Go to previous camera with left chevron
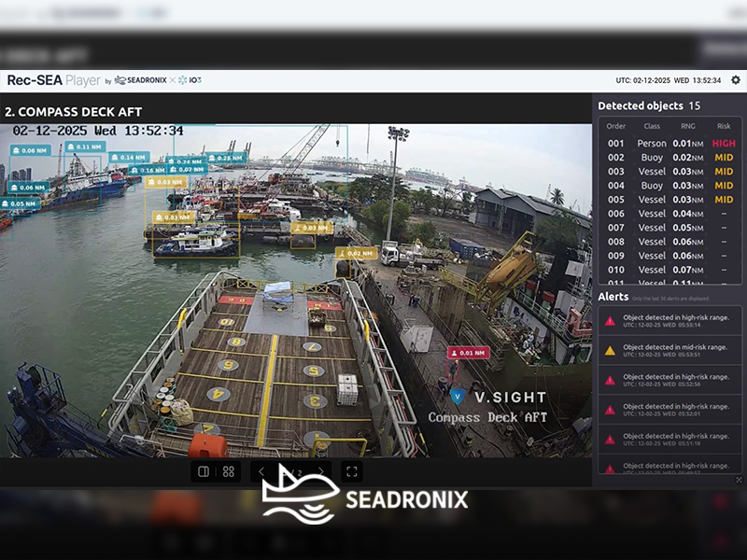 (x=261, y=471)
